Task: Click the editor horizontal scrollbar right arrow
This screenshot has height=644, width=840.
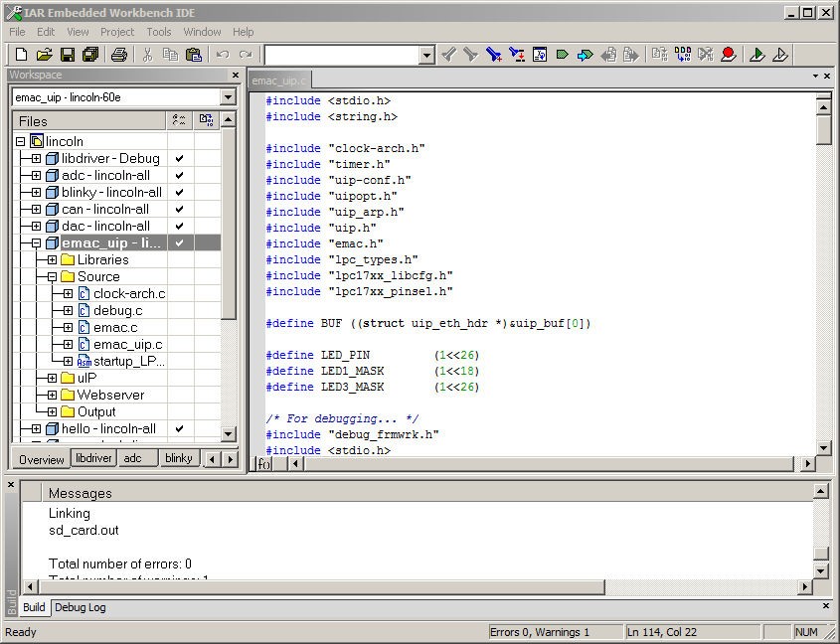Action: click(807, 464)
